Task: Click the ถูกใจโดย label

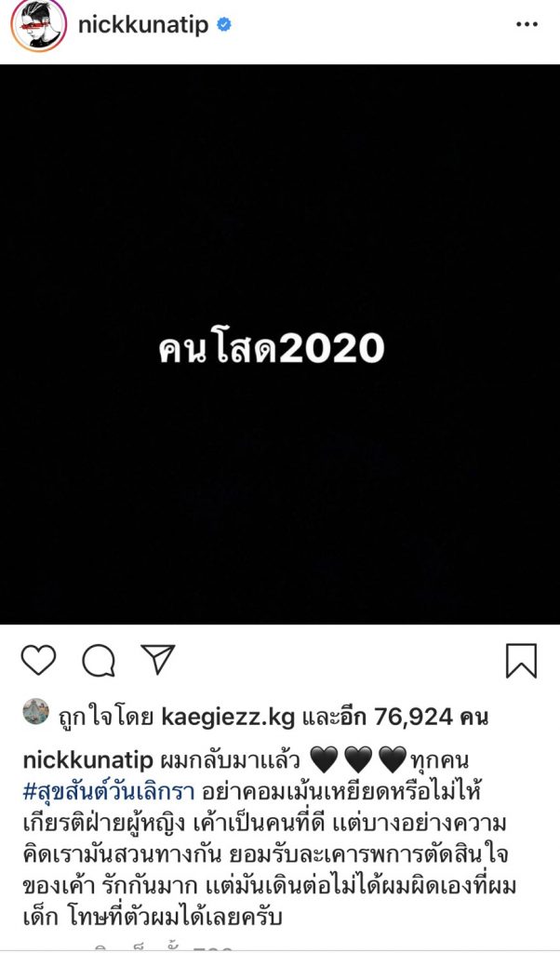Action: 107,718
